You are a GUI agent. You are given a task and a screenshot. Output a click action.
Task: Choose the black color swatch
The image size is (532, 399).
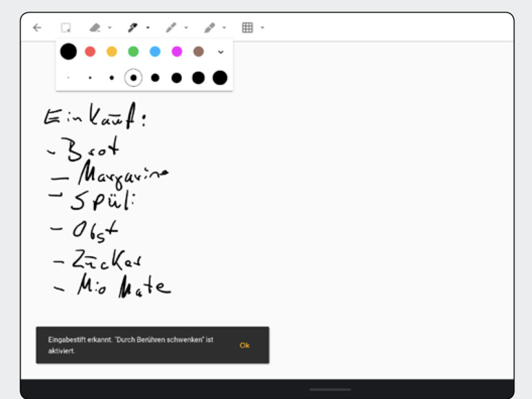pos(68,52)
